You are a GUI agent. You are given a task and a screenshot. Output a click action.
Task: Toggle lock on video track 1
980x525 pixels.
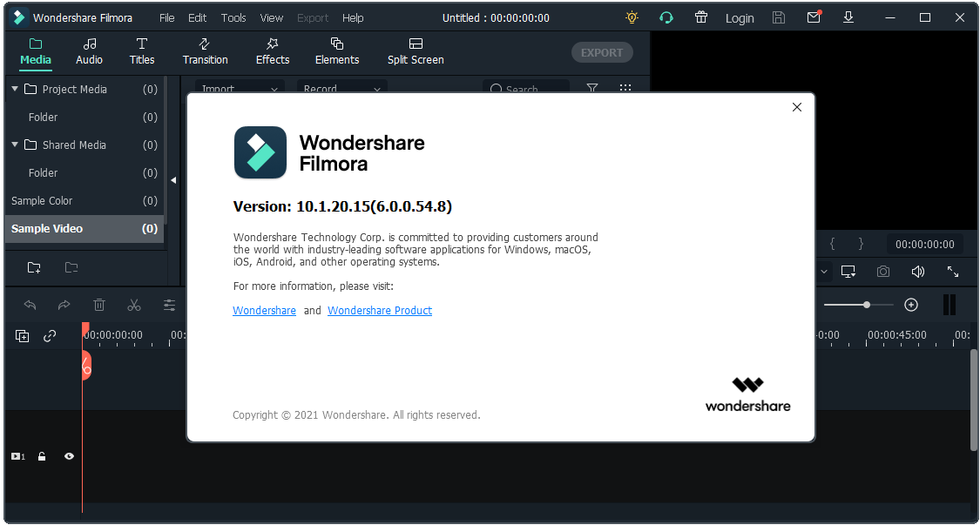click(x=42, y=456)
